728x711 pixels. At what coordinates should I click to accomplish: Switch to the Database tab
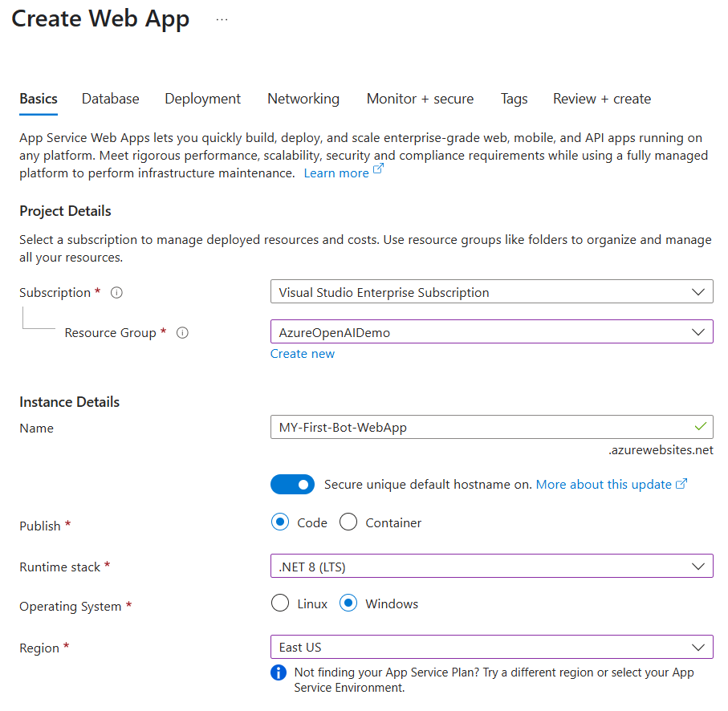[110, 98]
